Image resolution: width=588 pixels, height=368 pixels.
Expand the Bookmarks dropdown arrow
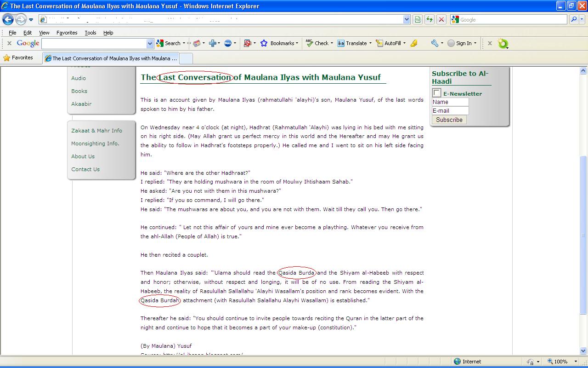click(297, 43)
